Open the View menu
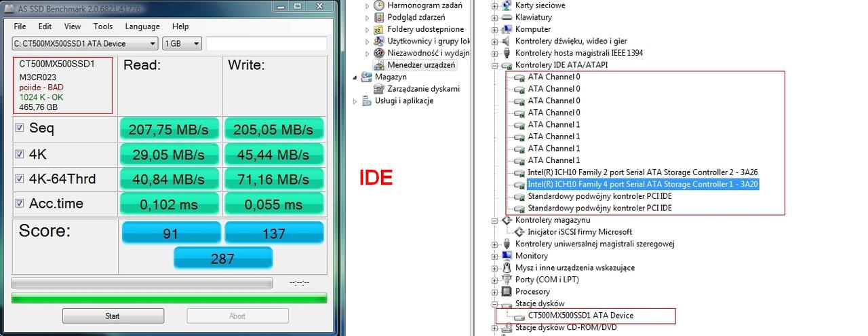868x336 pixels. pos(73,26)
